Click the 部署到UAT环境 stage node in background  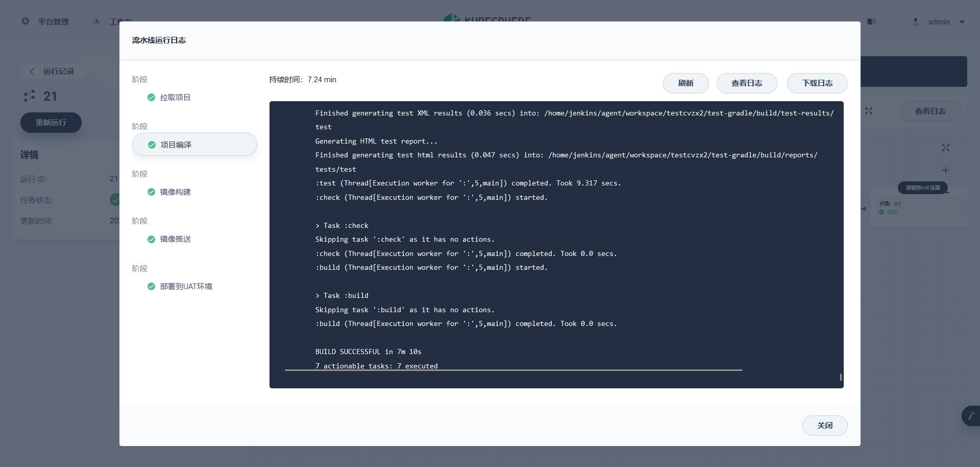923,188
